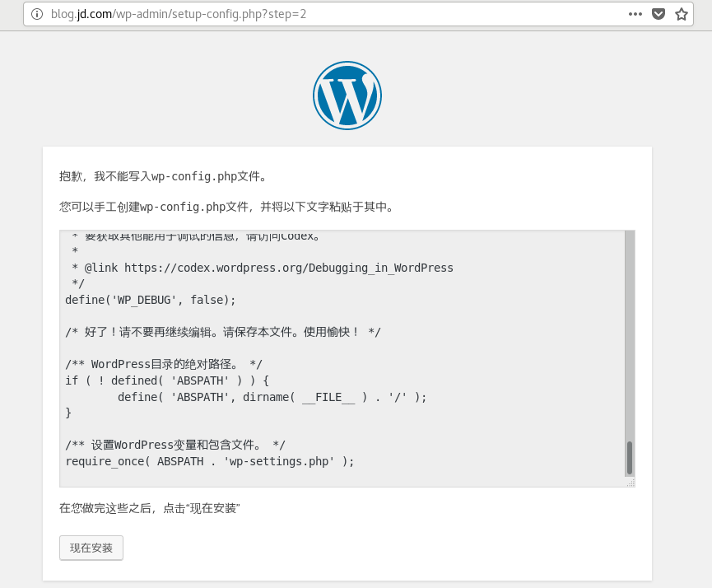
Task: Click the 在您做完这些之后 instruction text
Action: click(149, 508)
